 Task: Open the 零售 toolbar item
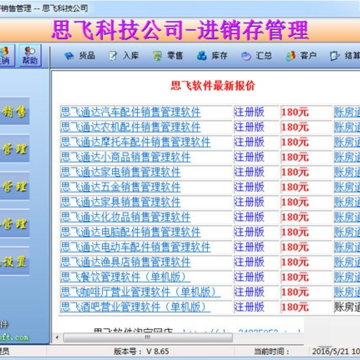tap(168, 56)
